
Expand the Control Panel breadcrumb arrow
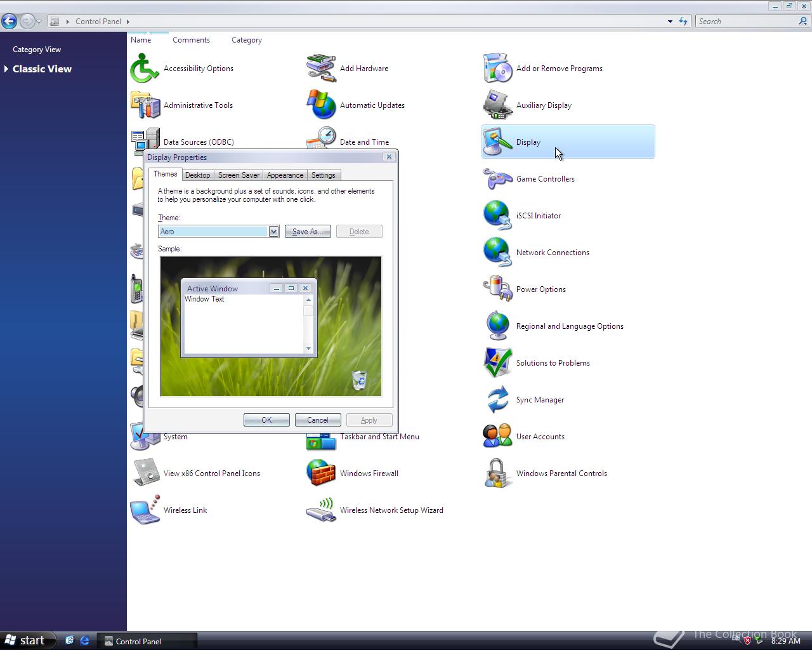[128, 22]
